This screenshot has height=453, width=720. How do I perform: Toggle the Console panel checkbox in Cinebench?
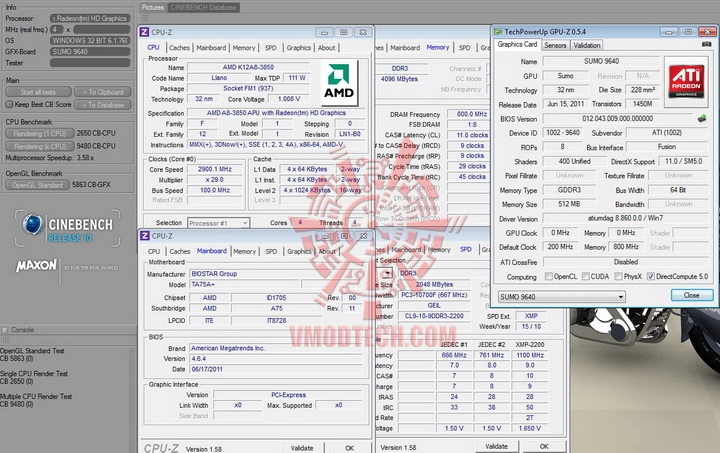click(x=5, y=330)
